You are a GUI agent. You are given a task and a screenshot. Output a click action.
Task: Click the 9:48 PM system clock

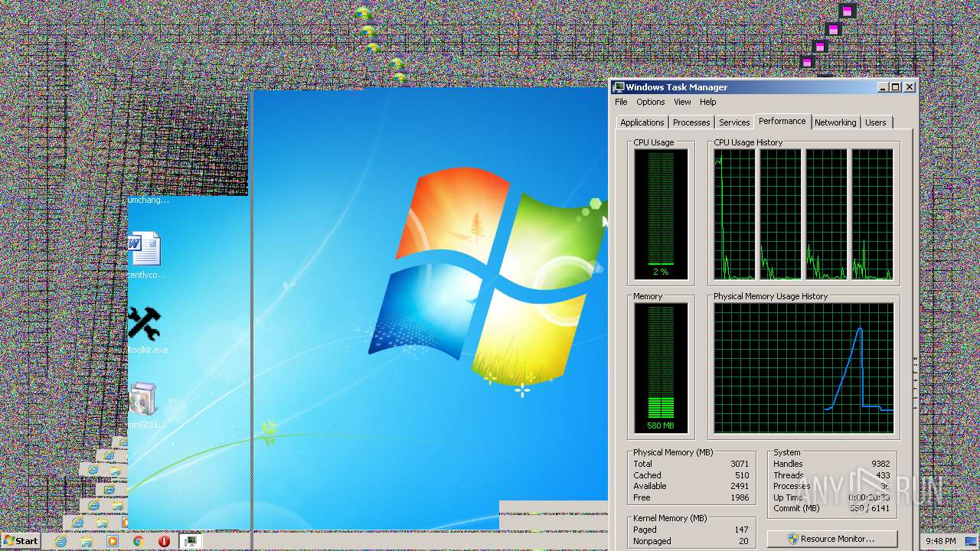tap(940, 541)
